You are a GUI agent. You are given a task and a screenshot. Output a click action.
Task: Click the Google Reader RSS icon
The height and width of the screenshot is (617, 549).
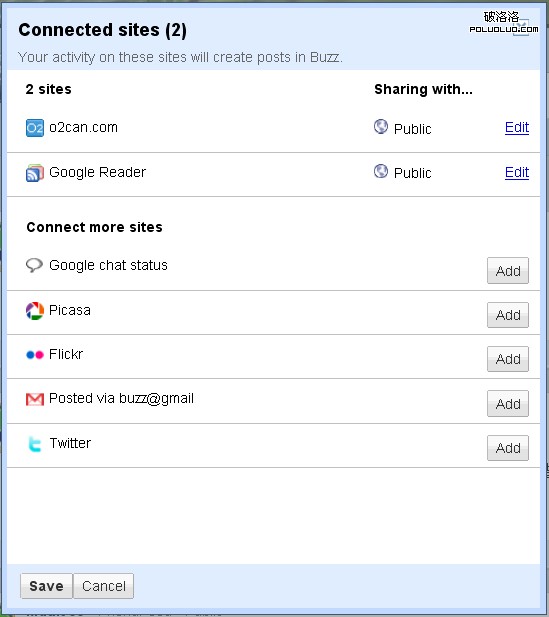click(35, 173)
